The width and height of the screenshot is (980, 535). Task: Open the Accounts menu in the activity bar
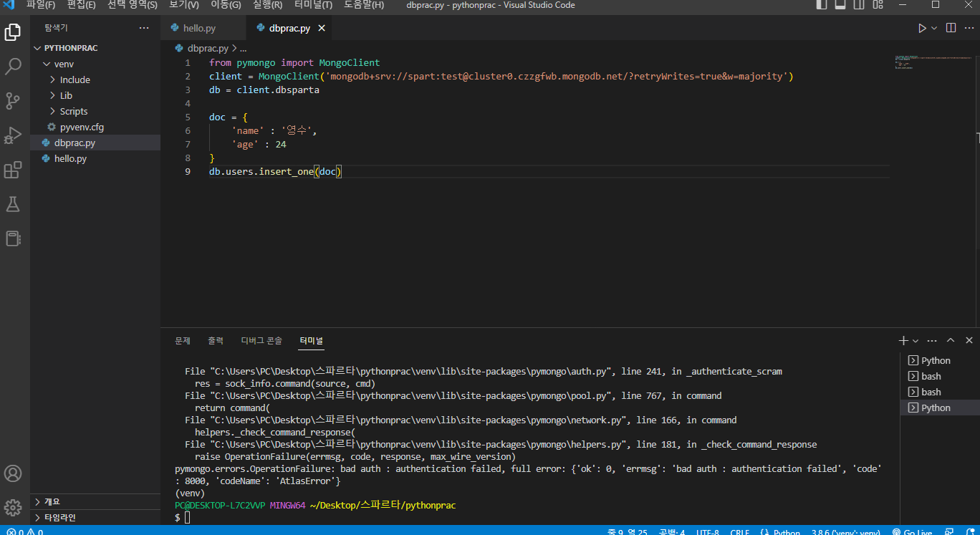click(13, 473)
